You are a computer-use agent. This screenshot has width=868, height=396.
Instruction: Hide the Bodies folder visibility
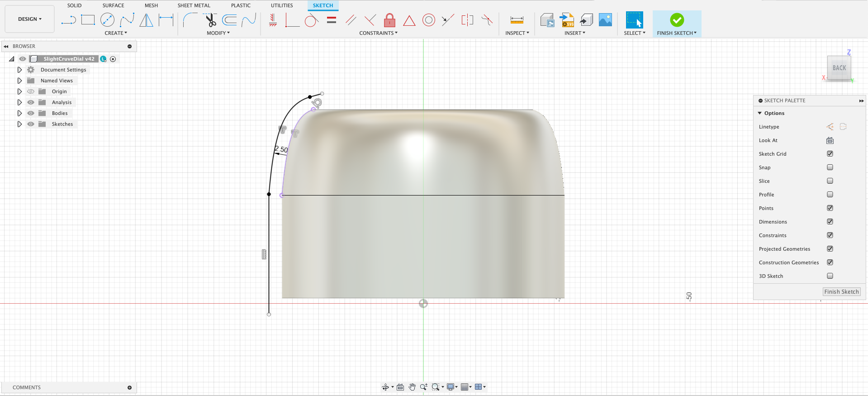click(31, 113)
